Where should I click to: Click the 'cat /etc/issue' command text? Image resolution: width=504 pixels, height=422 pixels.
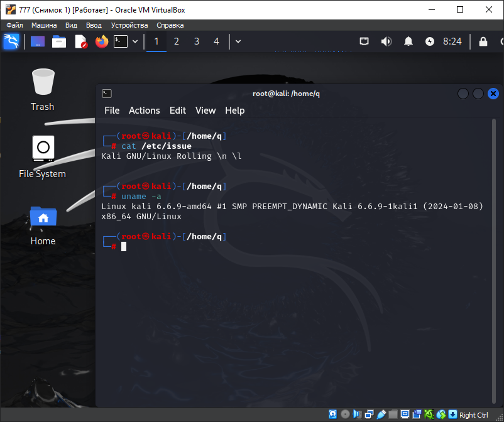[156, 146]
